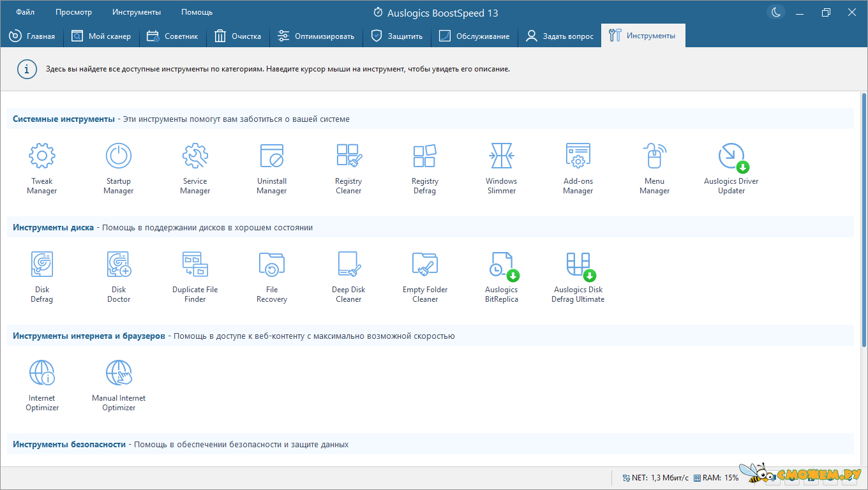Screen dimensions: 868x490
Task: Download Auslogics Driver Updater
Action: (x=731, y=168)
